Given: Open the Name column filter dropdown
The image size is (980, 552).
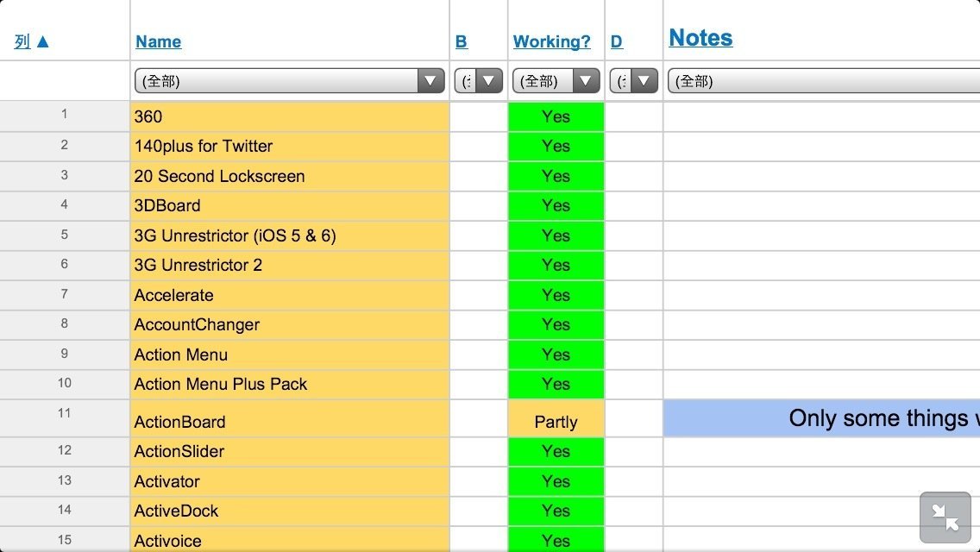Looking at the screenshot, I should pos(289,81).
